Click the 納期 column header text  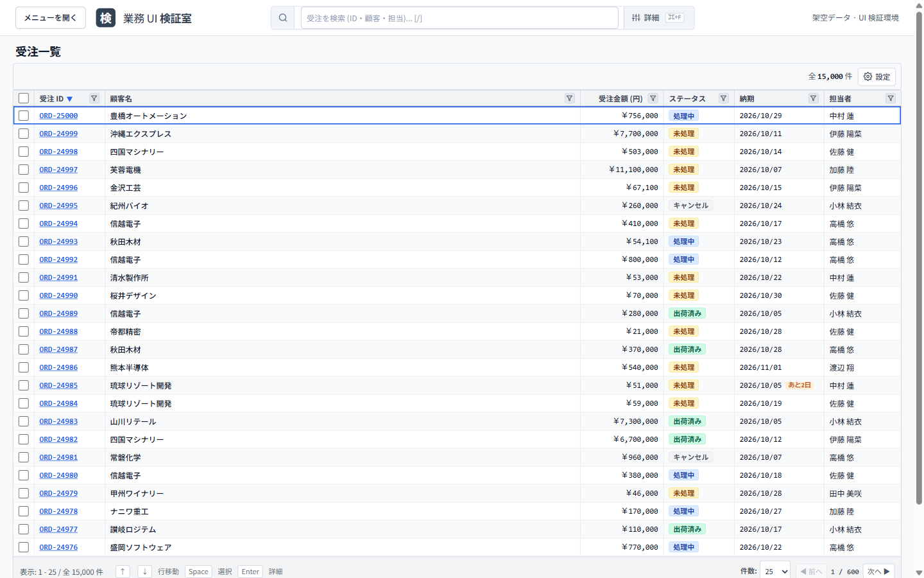(x=747, y=99)
